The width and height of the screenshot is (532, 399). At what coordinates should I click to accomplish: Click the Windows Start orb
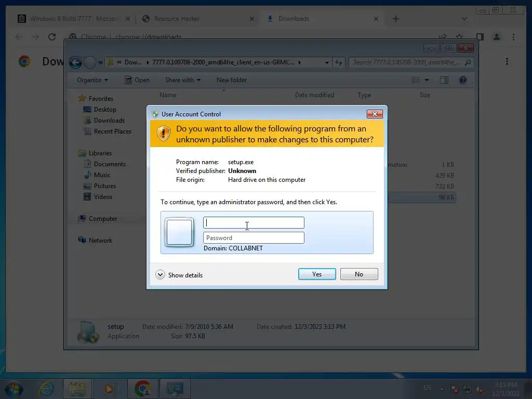point(14,389)
